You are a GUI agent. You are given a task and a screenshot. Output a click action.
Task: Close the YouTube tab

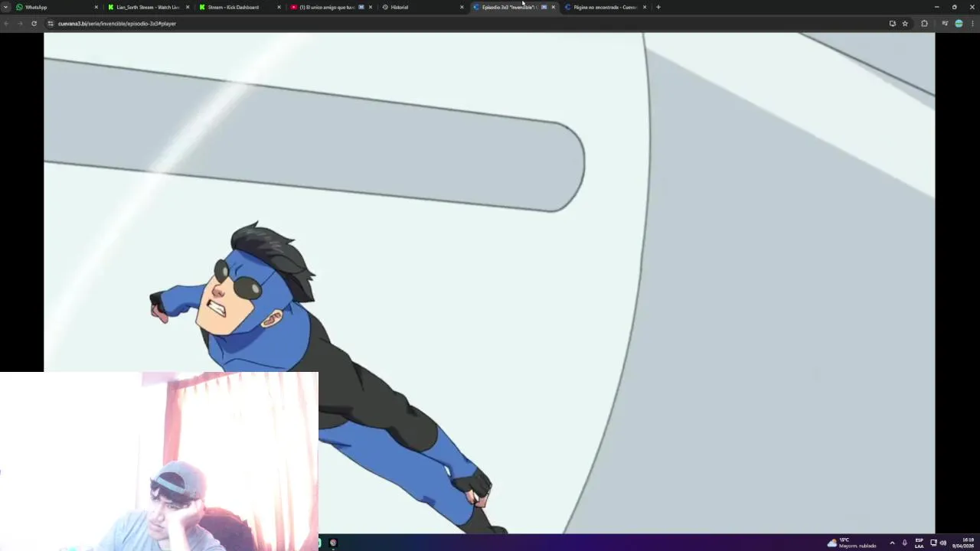tap(371, 7)
